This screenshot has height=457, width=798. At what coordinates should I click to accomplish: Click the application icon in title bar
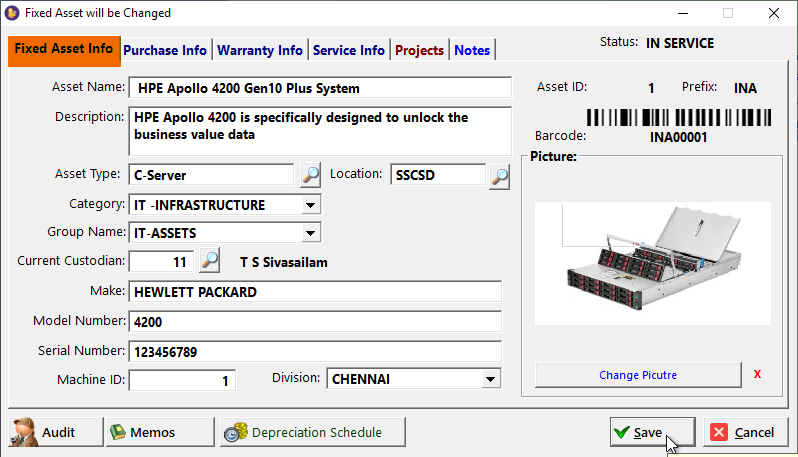pyautogui.click(x=12, y=13)
